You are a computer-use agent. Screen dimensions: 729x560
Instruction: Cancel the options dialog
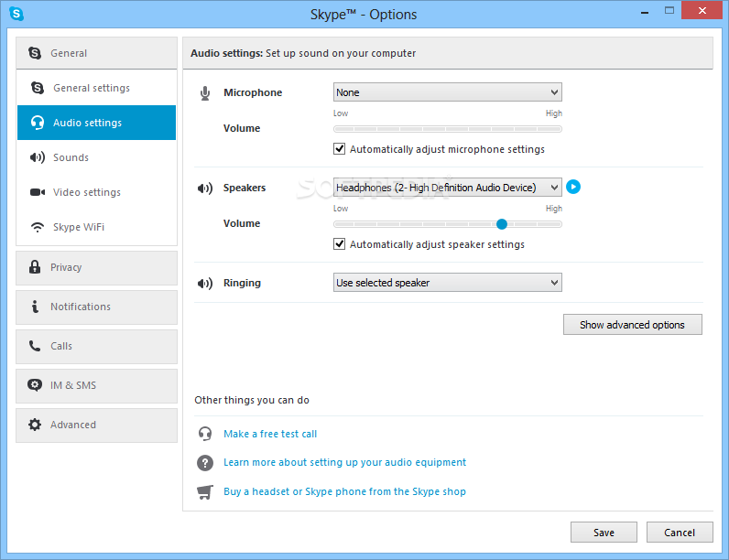point(680,533)
